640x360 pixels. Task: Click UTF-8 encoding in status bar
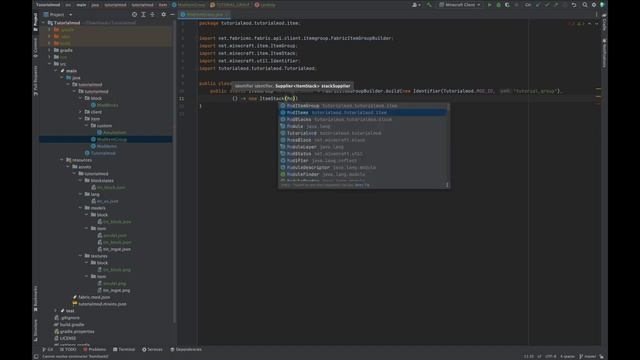[x=550, y=356]
